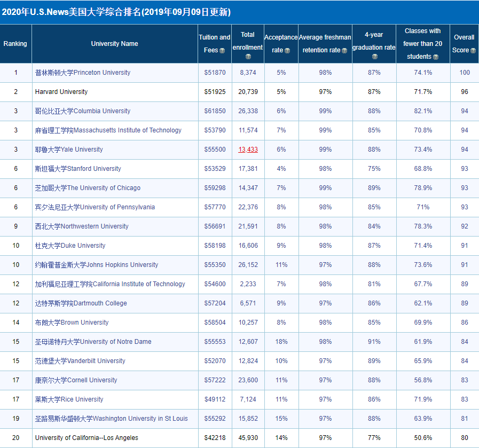
Task: Click Average freshman retention rate header text
Action: tap(325, 44)
